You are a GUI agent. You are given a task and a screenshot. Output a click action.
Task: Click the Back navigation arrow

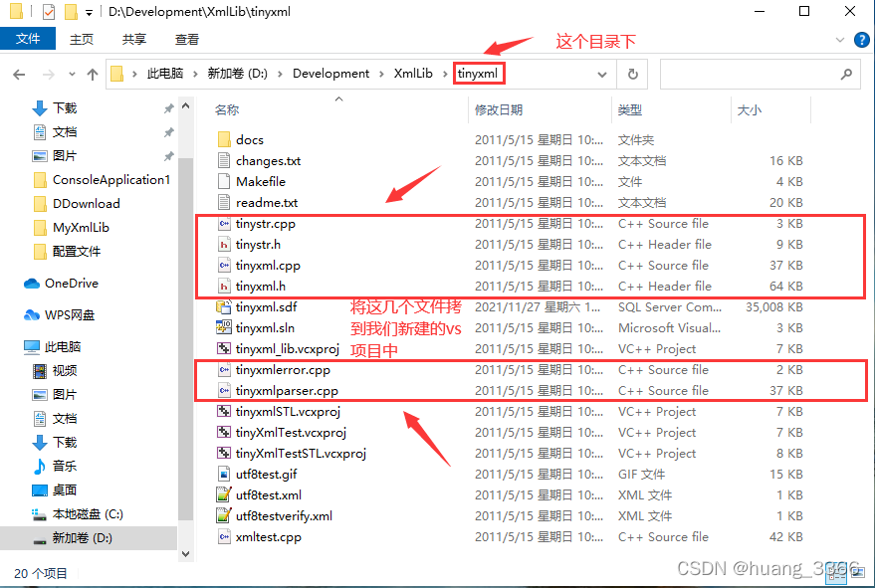19,75
